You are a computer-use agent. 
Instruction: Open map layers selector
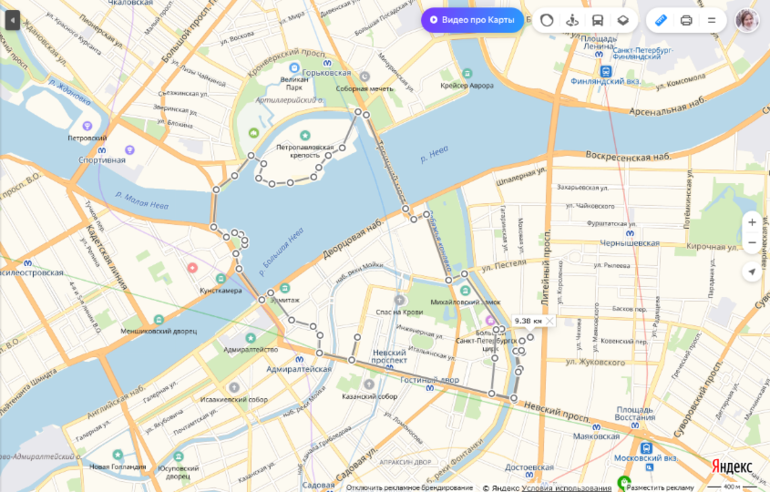click(623, 20)
